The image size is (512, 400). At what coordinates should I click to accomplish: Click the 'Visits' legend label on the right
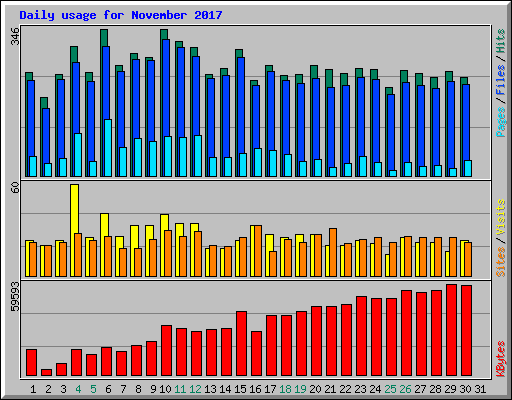501,217
